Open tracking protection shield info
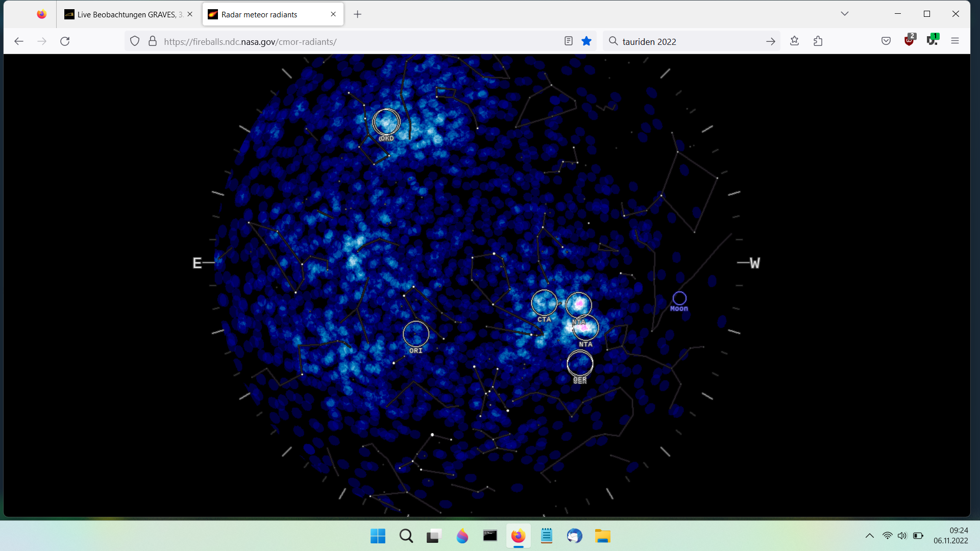Image resolution: width=980 pixels, height=551 pixels. click(x=135, y=41)
